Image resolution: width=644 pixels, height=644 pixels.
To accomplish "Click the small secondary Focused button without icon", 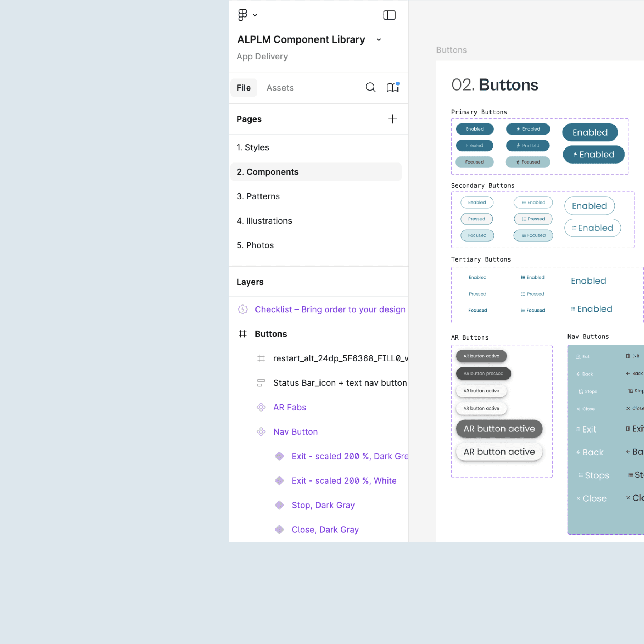I will click(x=477, y=235).
